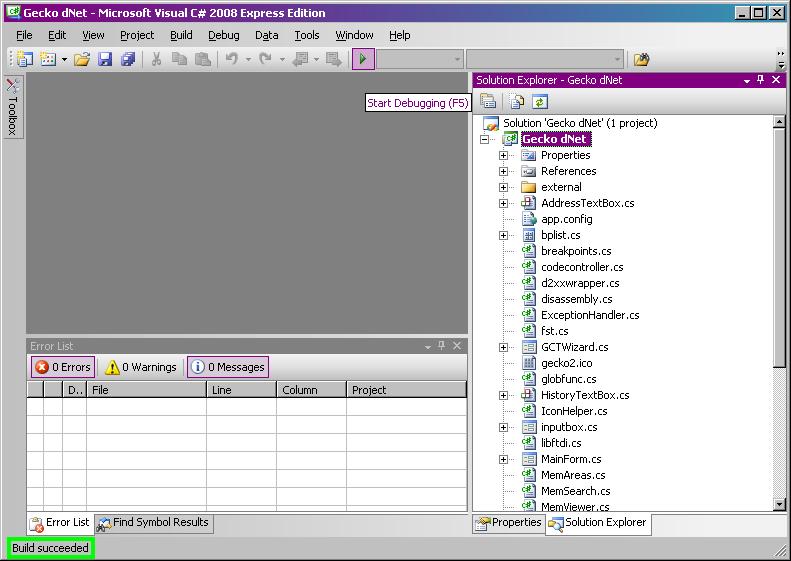The width and height of the screenshot is (791, 561).
Task: Click Solution Explorer vertical scrollbar down arrow
Action: [x=780, y=505]
